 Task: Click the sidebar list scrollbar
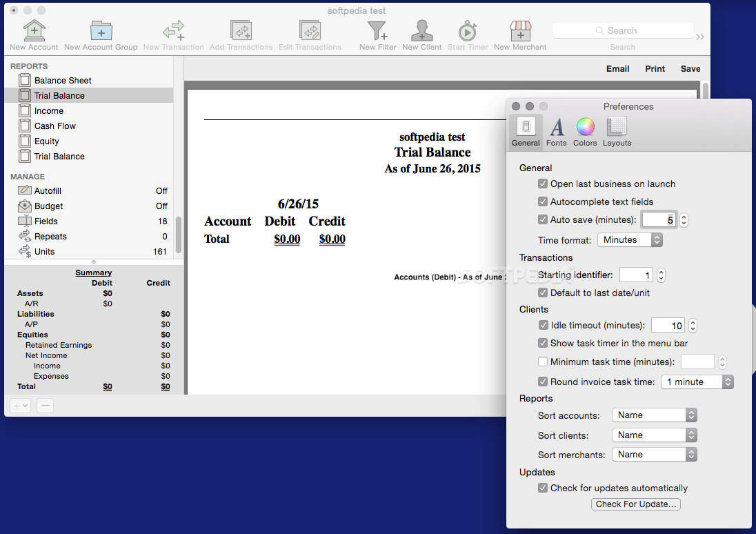pos(179,235)
